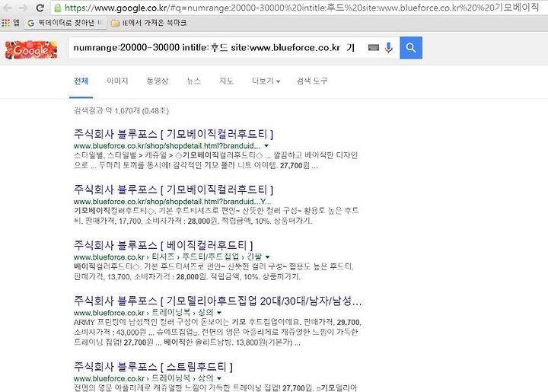Click the 27,700원 price in first snippet
The width and height of the screenshot is (548, 392).
[x=295, y=166]
